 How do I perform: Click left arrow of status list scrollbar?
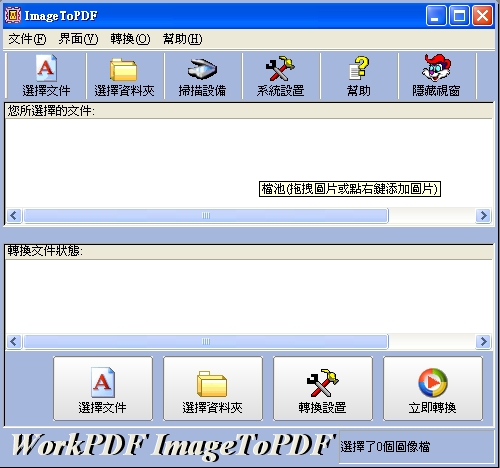pos(14,342)
